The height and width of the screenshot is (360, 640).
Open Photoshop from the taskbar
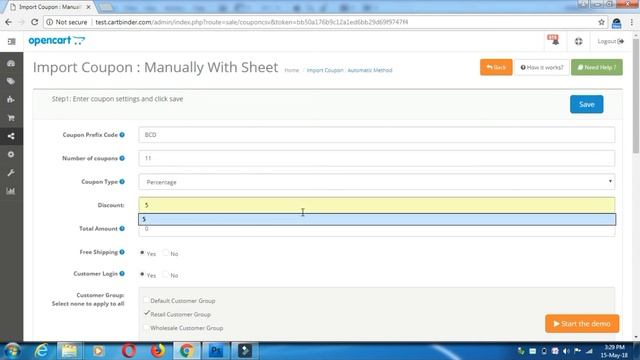(x=216, y=351)
